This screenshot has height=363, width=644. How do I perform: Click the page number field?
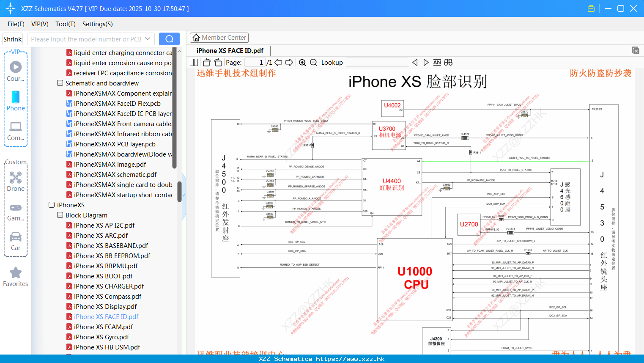(x=255, y=62)
